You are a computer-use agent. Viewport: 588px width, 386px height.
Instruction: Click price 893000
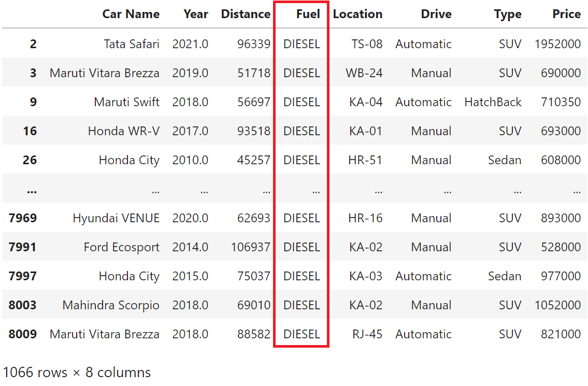click(x=561, y=218)
